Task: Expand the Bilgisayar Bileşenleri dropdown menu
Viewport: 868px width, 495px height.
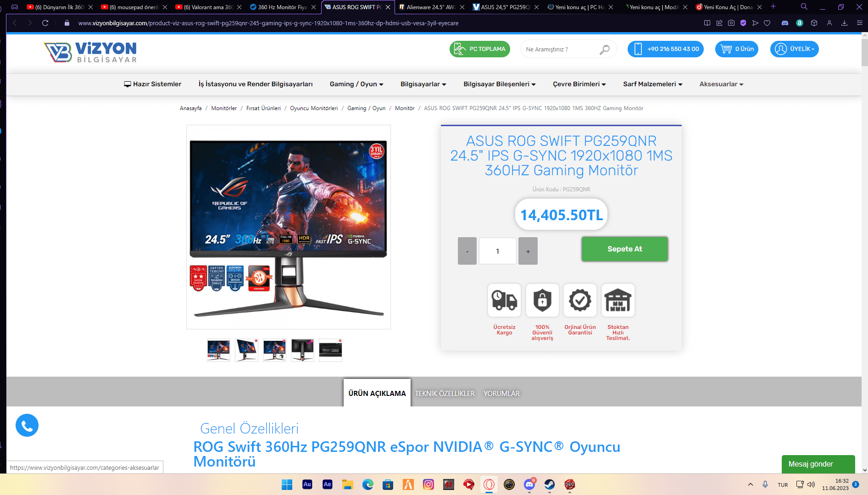Action: [499, 84]
